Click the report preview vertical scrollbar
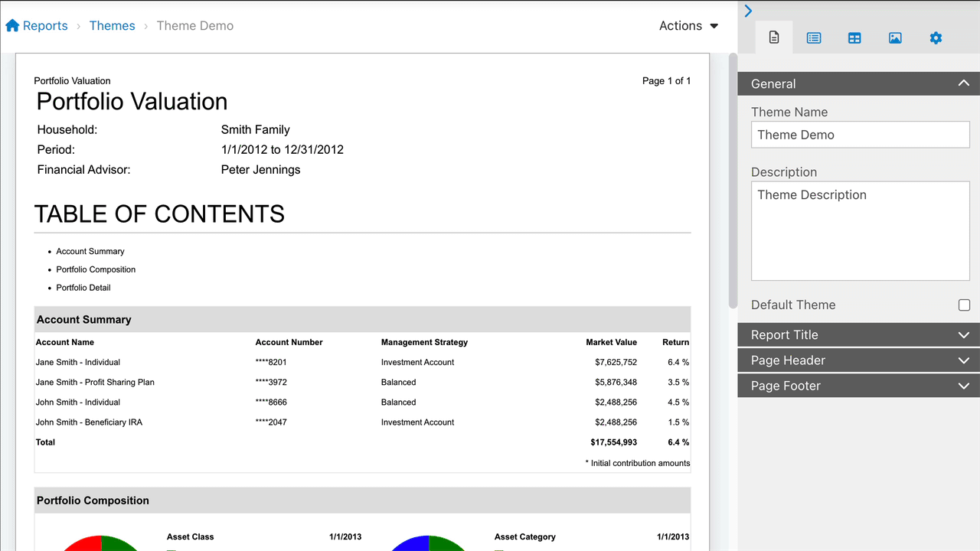This screenshot has width=980, height=551. (733, 180)
